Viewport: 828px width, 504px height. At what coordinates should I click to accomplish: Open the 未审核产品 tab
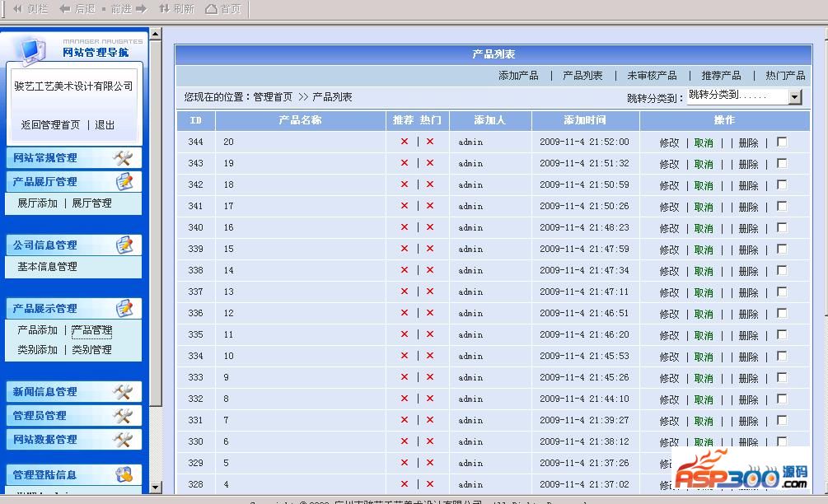(x=652, y=76)
